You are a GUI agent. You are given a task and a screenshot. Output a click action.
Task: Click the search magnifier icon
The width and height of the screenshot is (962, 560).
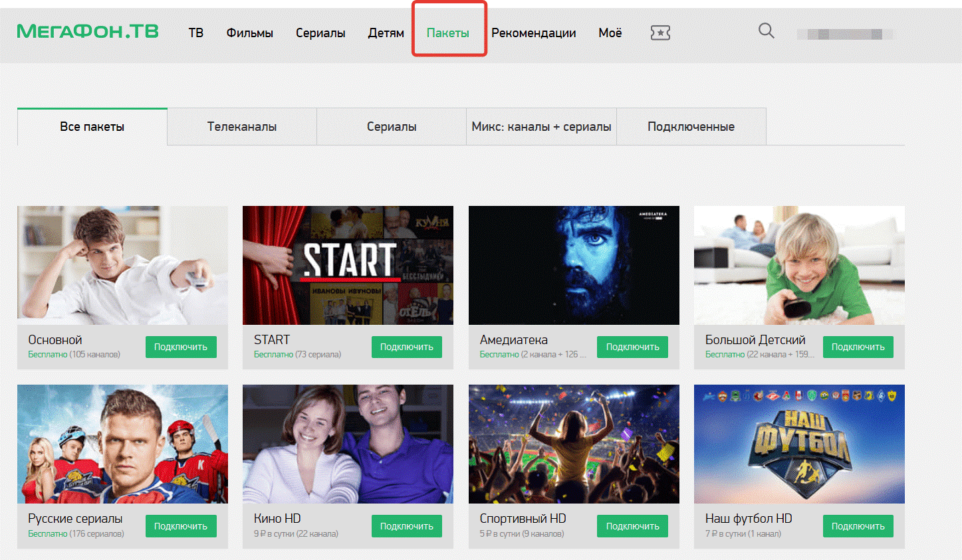point(766,31)
